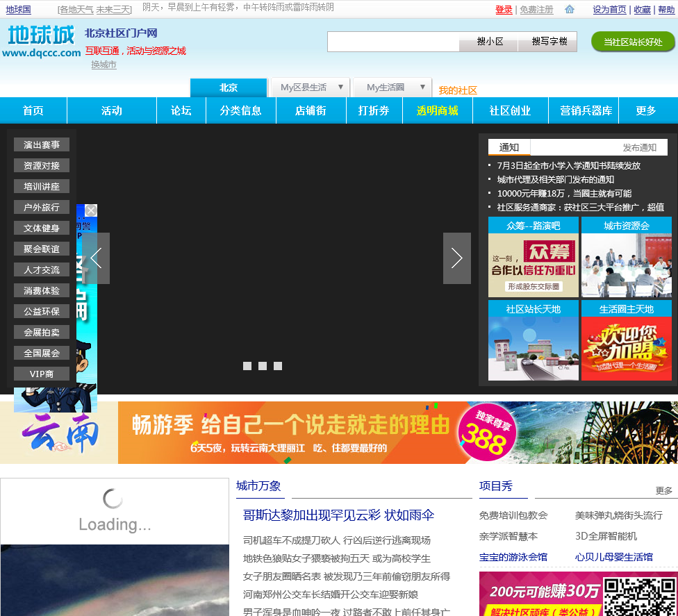678x616 pixels.
Task: Select VIP商 category in sidebar
Action: pyautogui.click(x=42, y=374)
